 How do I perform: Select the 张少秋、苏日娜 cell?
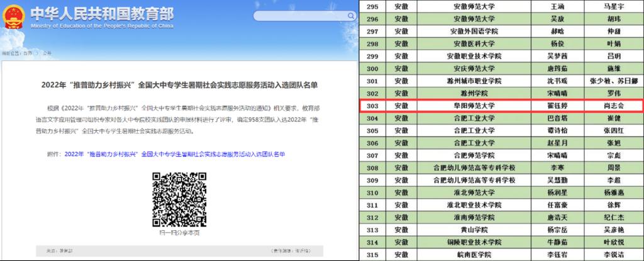coord(602,81)
